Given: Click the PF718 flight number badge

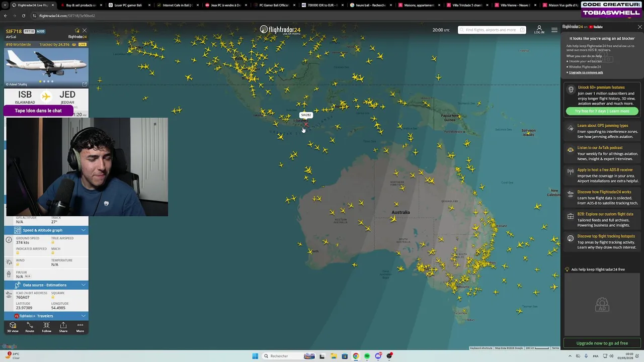Looking at the screenshot, I should click(29, 31).
